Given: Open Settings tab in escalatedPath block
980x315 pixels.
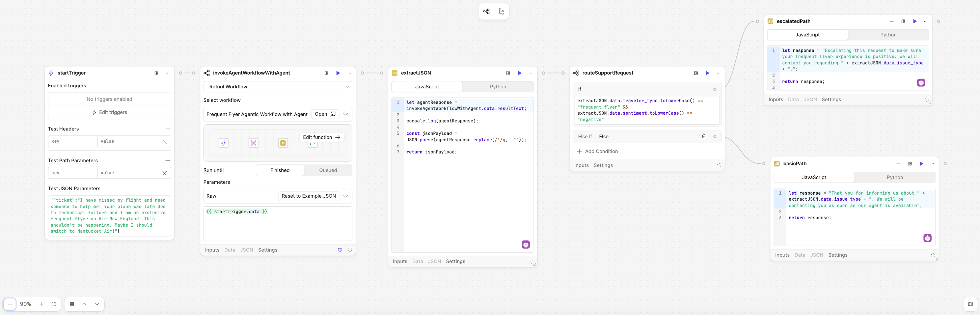Looking at the screenshot, I should (x=831, y=99).
